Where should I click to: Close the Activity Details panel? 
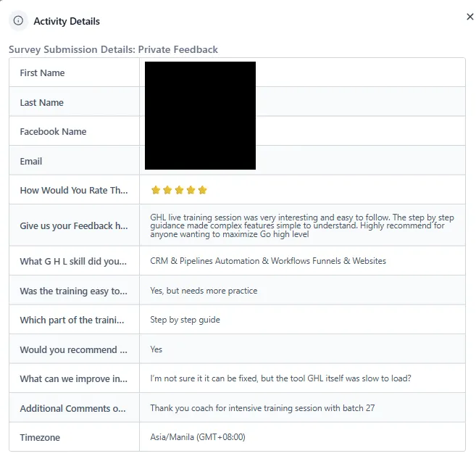click(470, 17)
